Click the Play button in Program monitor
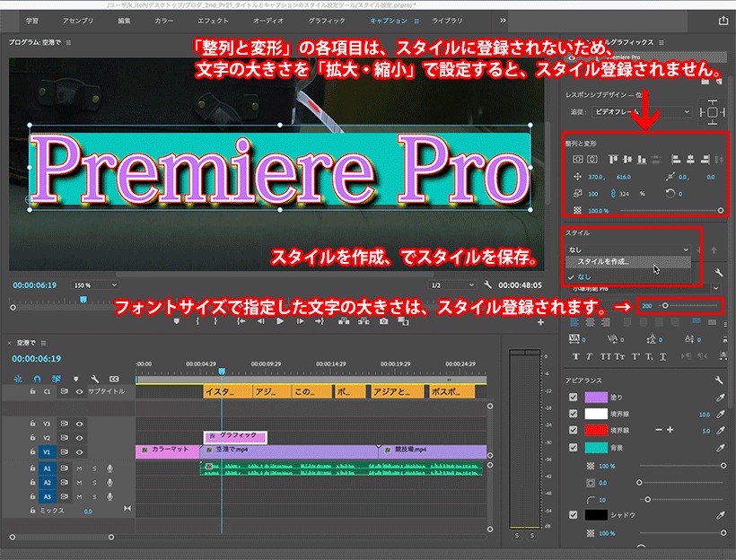The height and width of the screenshot is (560, 736). point(280,321)
